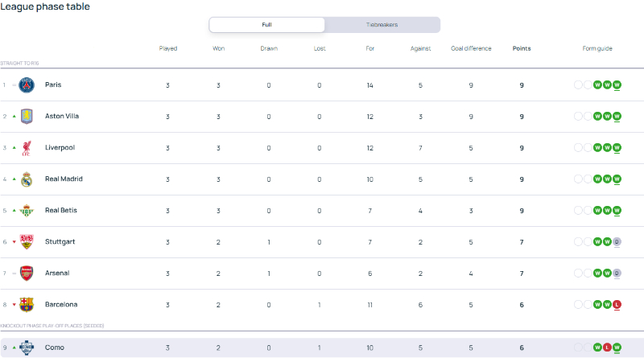Open the Liverpool club crest
This screenshot has height=362, width=644.
pos(27,148)
